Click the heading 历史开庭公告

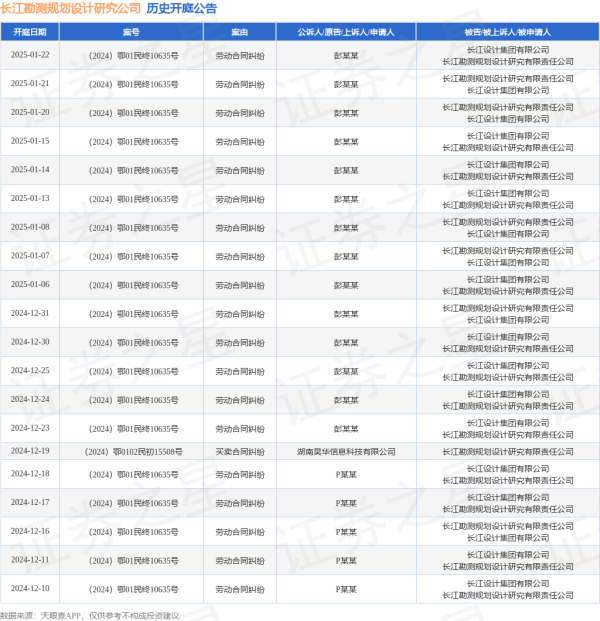[182, 8]
